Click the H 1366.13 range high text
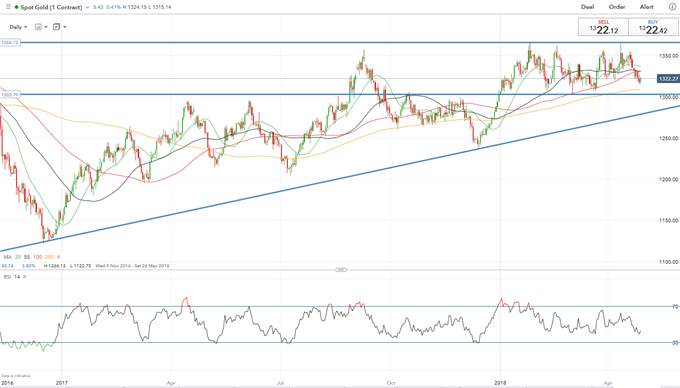The image size is (680, 388). [x=55, y=266]
